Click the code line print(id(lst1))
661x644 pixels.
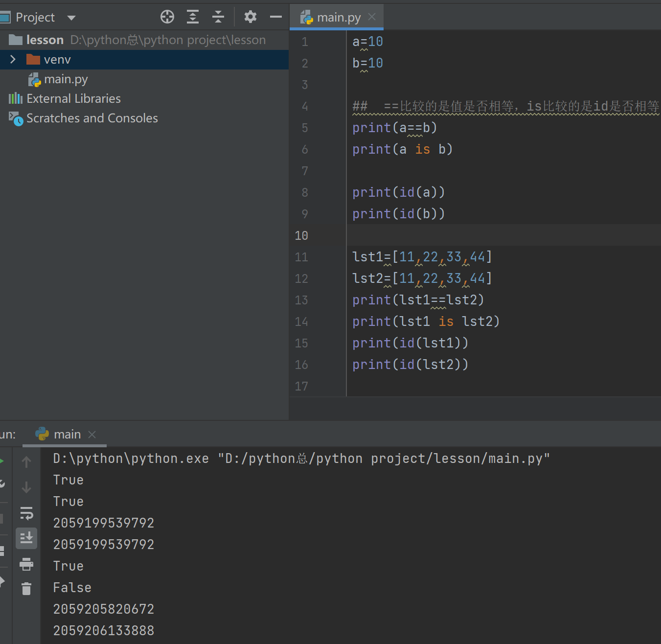tap(410, 343)
